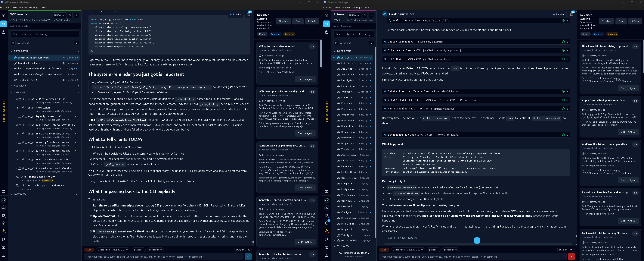This screenshot has height=261, width=644.
Task: Open Hide FluxedUp from catalog card in agent
Action: tap(628, 88)
